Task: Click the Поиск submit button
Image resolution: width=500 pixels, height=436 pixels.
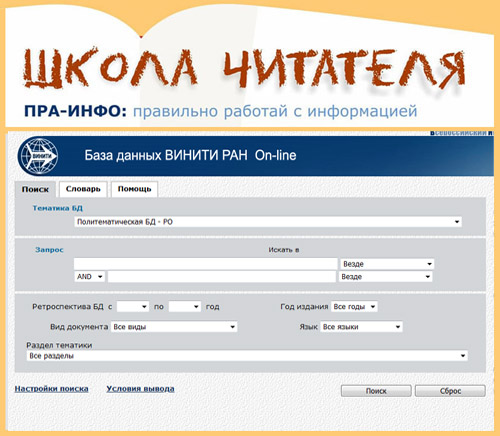Action: point(376,391)
